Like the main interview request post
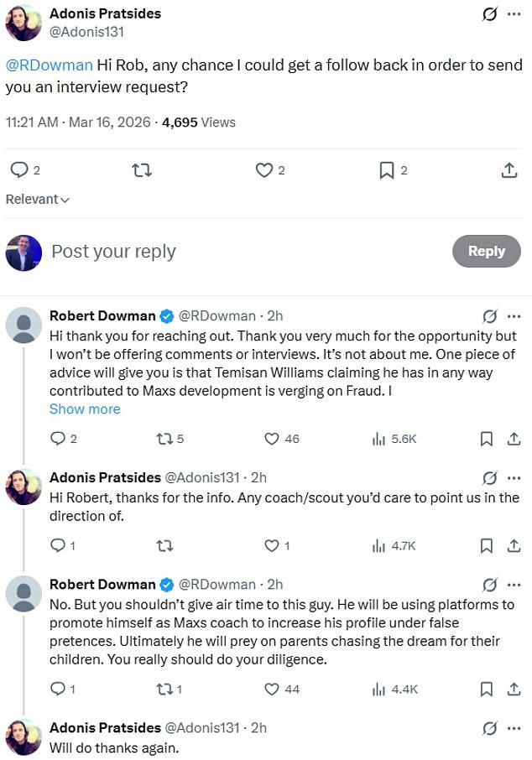The height and width of the screenshot is (760, 532). (x=264, y=170)
